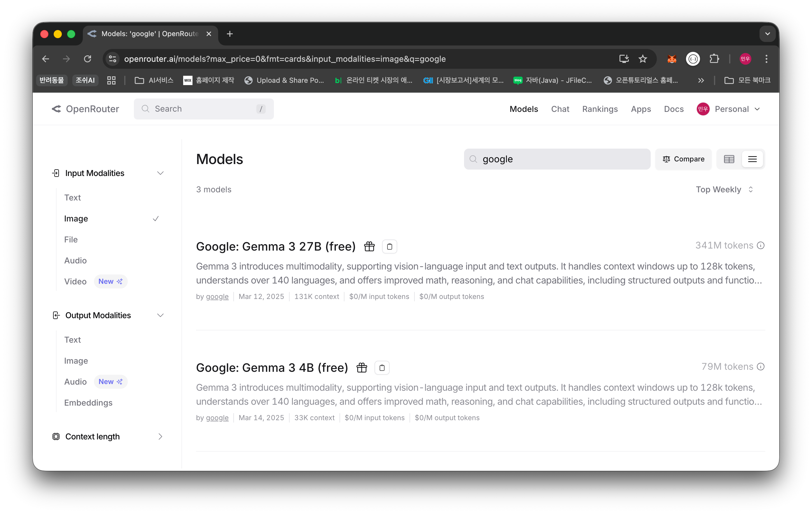
Task: Expand the Context length section
Action: pyautogui.click(x=160, y=436)
